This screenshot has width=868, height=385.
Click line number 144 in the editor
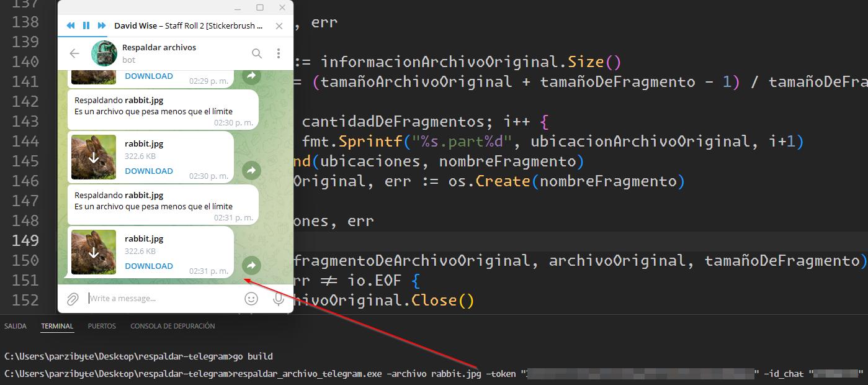(25, 141)
